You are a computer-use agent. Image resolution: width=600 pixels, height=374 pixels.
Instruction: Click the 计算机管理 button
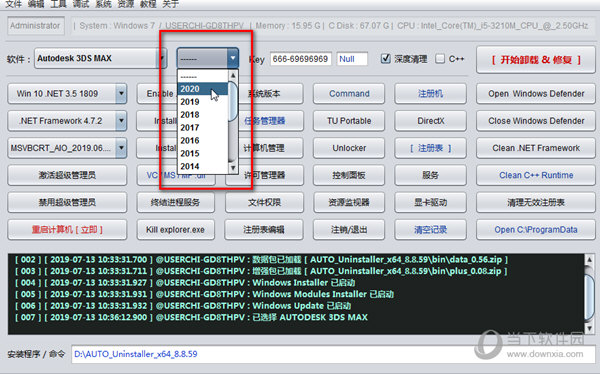[270, 148]
